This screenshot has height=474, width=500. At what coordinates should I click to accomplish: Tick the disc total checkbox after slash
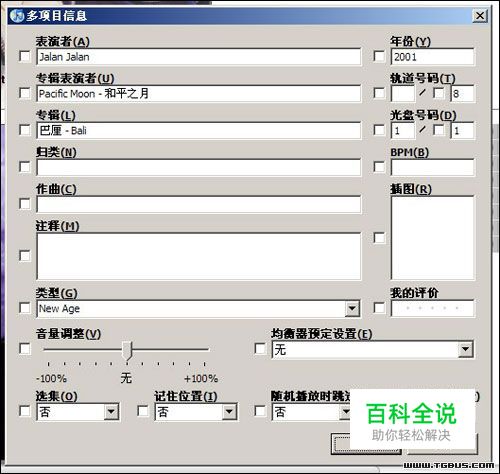pyautogui.click(x=439, y=130)
